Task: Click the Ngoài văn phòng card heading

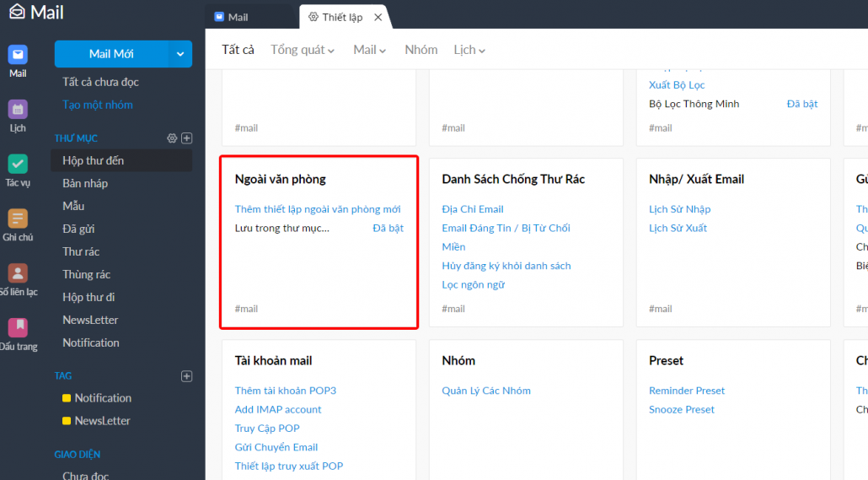Action: pyautogui.click(x=280, y=179)
